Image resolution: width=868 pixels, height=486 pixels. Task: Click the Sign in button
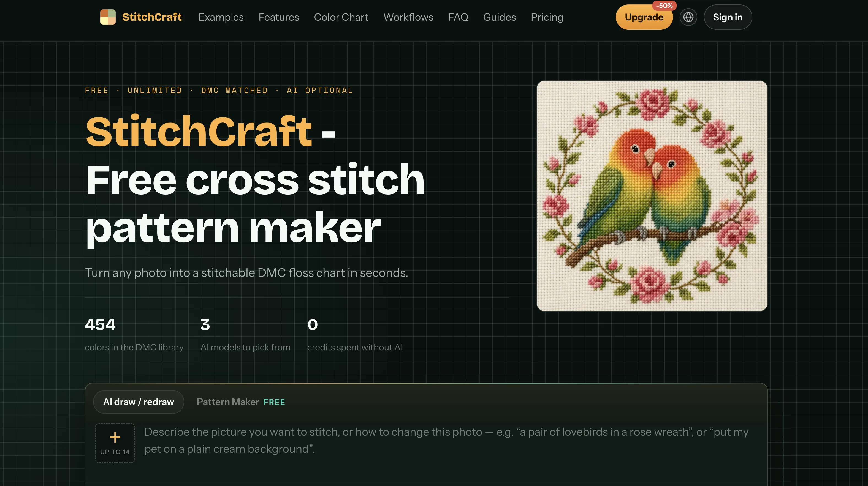pyautogui.click(x=728, y=17)
